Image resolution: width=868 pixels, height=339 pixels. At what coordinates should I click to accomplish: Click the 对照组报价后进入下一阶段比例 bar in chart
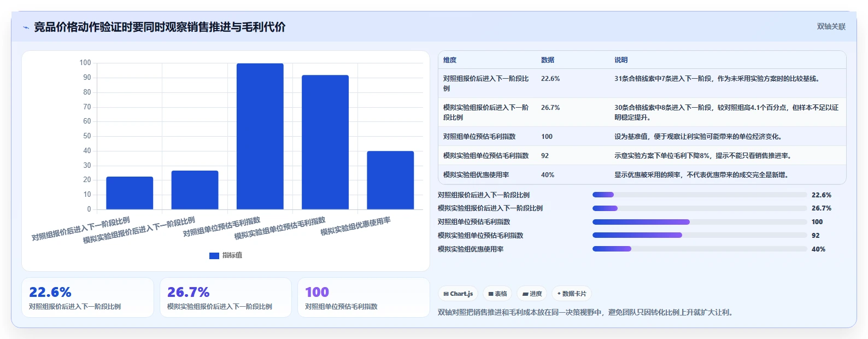click(130, 193)
